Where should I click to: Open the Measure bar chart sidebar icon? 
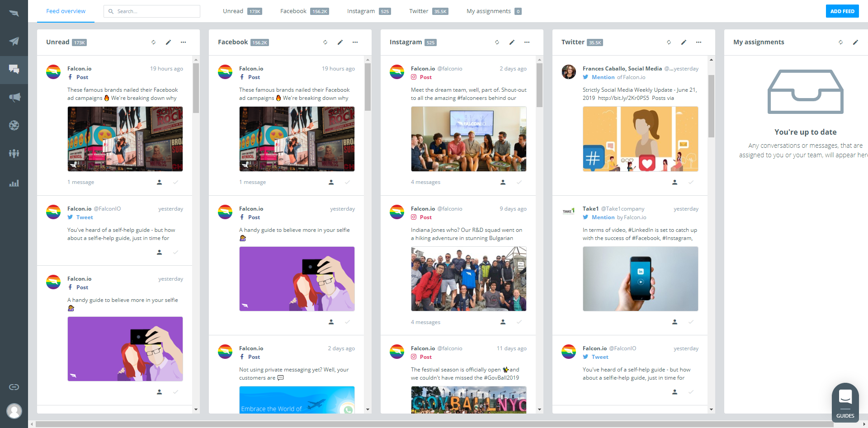click(x=14, y=183)
